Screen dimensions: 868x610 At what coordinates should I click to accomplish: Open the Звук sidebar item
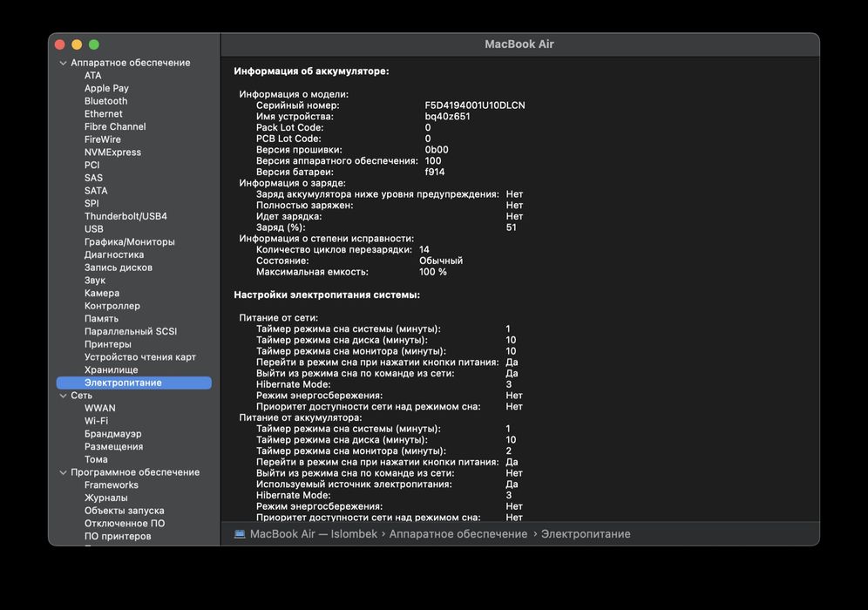pos(95,280)
